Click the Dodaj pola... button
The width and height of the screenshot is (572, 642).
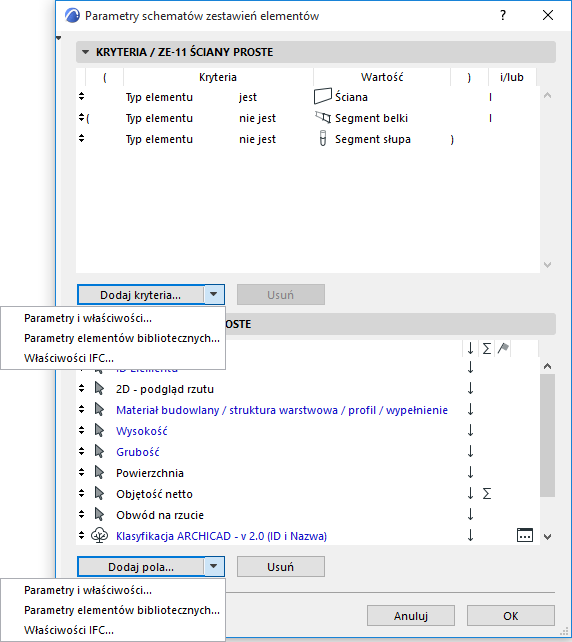(140, 566)
